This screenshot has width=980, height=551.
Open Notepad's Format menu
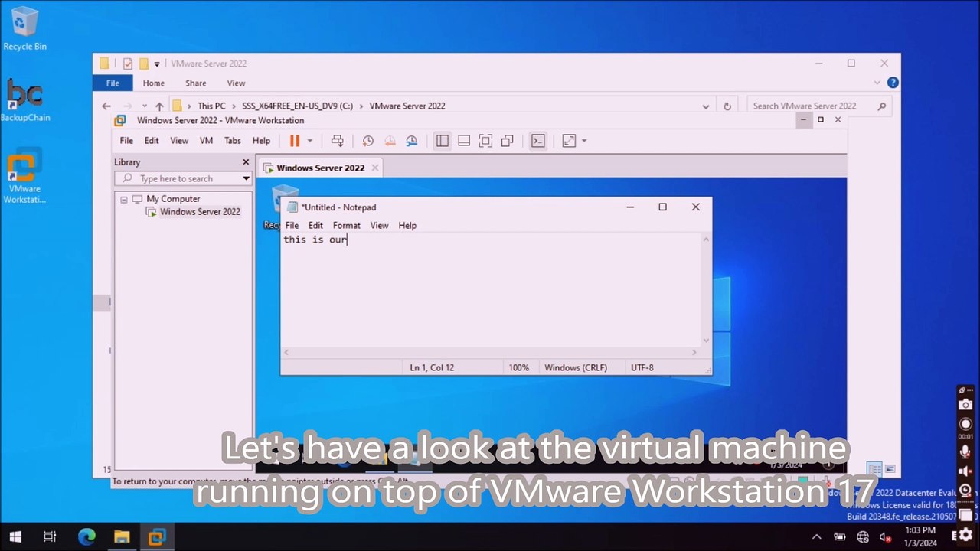pos(346,226)
